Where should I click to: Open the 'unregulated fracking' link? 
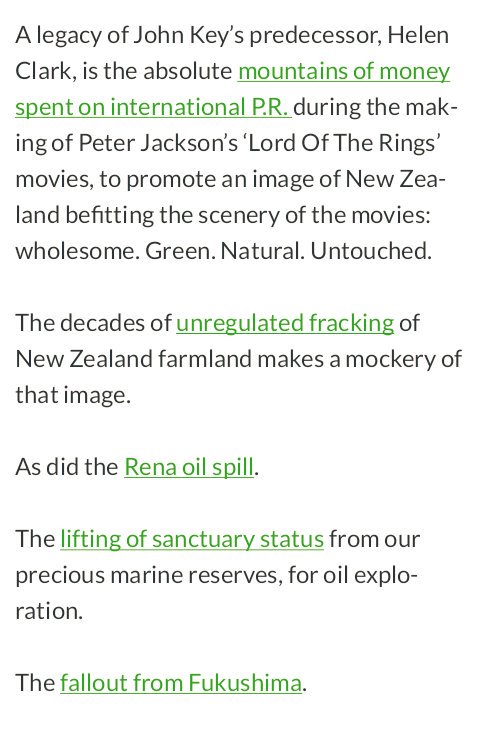[x=285, y=323]
